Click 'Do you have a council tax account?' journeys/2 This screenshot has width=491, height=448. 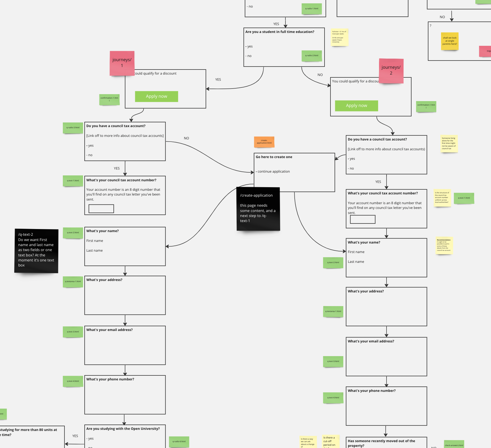click(x=377, y=139)
